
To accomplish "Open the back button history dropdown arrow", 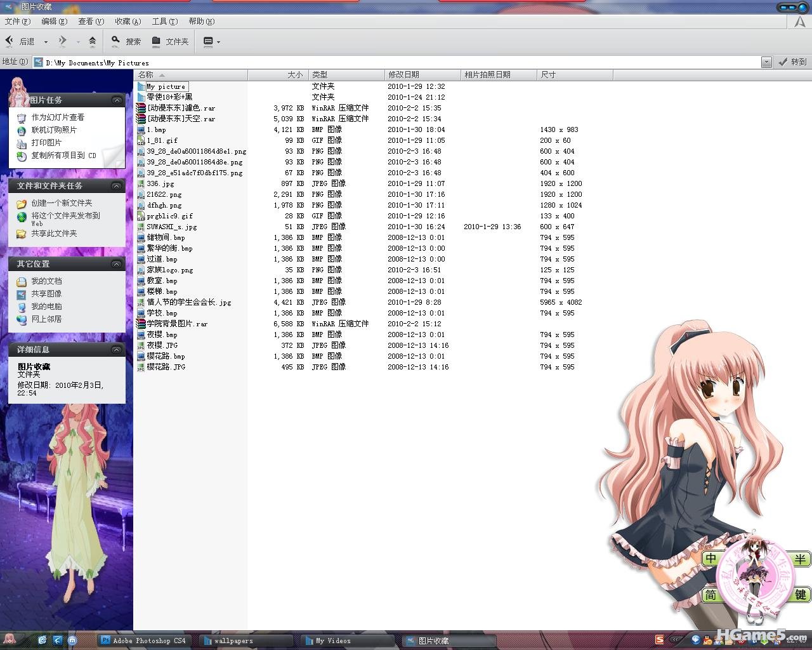I will pos(46,42).
